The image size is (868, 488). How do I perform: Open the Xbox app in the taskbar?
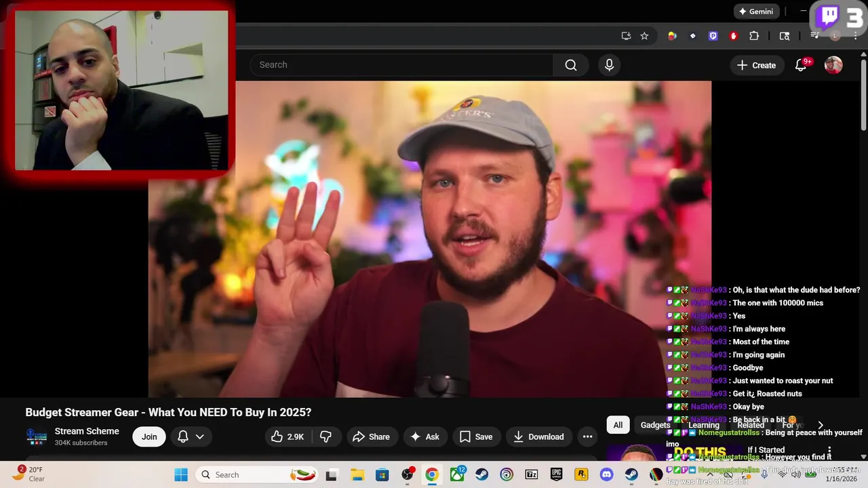point(457,474)
